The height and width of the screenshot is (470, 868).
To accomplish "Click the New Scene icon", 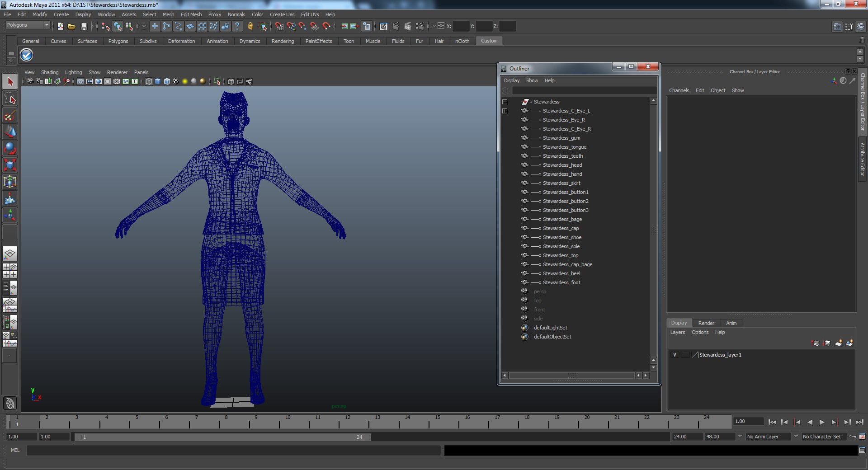I will 61,26.
